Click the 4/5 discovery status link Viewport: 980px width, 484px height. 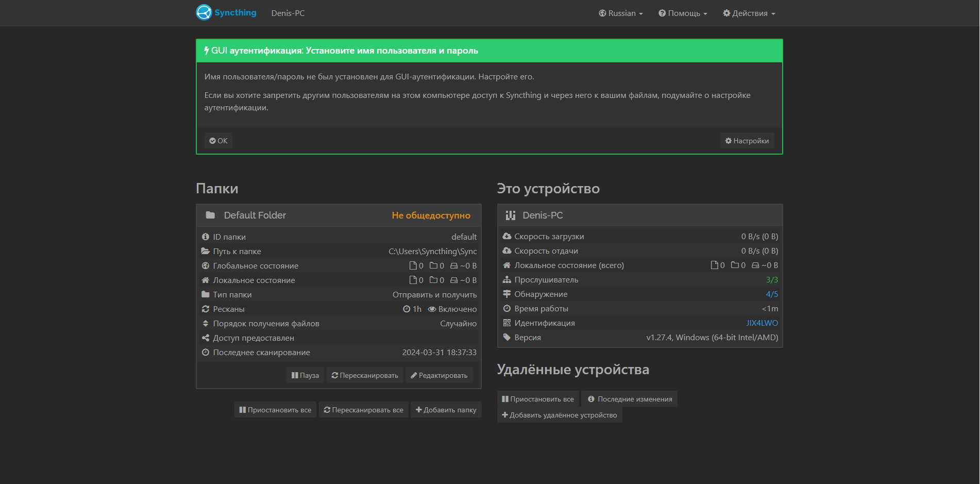(x=772, y=294)
